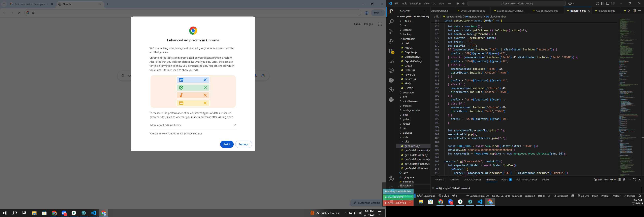Go back in VS Code navigation
This screenshot has height=217, width=644.
tap(457, 3)
